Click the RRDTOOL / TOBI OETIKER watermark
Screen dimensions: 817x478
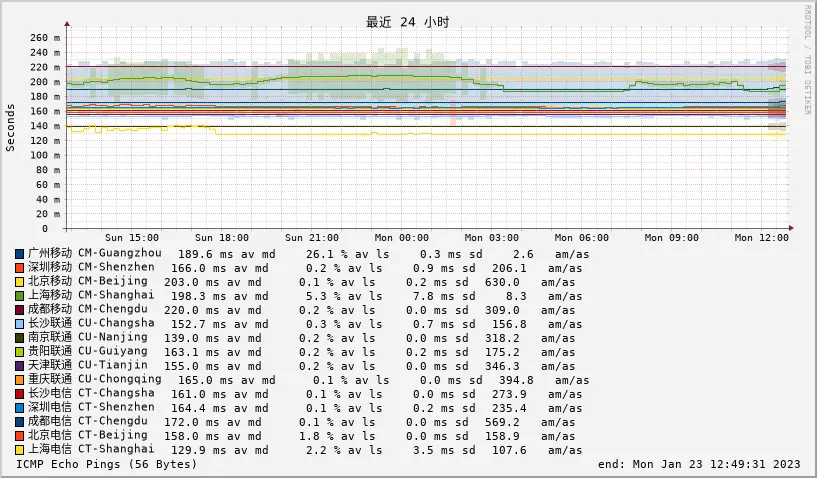pyautogui.click(x=808, y=60)
